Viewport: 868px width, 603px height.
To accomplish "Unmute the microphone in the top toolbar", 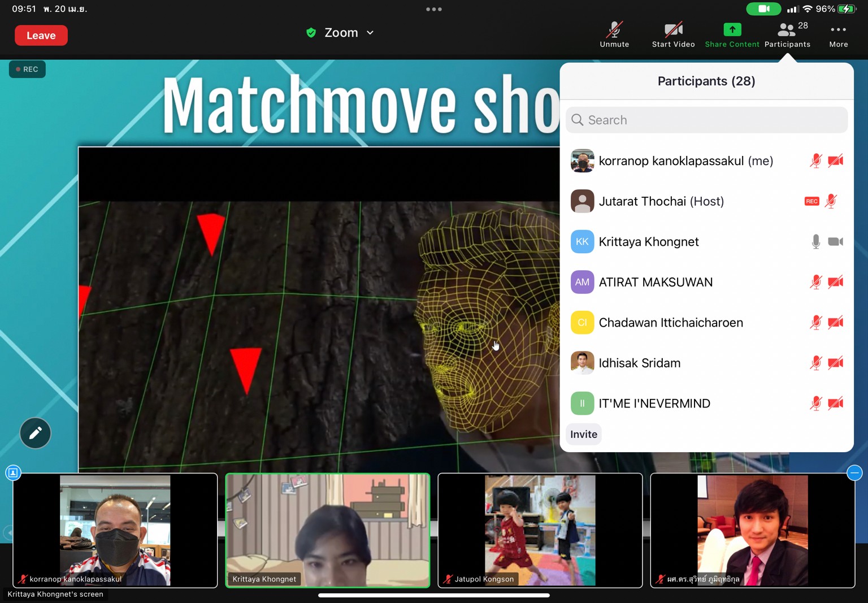I will [614, 34].
